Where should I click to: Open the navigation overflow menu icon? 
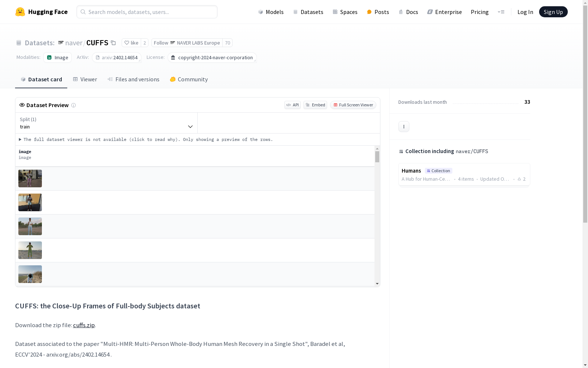click(x=501, y=12)
